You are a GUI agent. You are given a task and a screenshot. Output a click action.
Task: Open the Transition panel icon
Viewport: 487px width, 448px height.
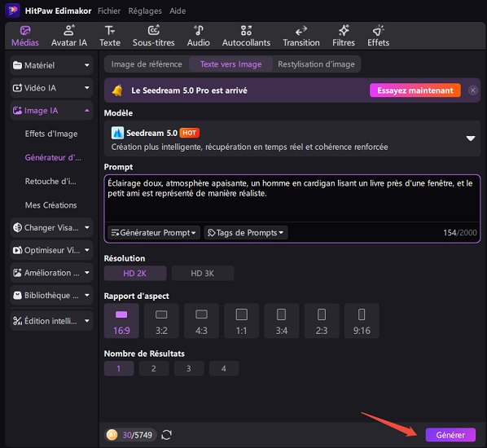point(301,36)
